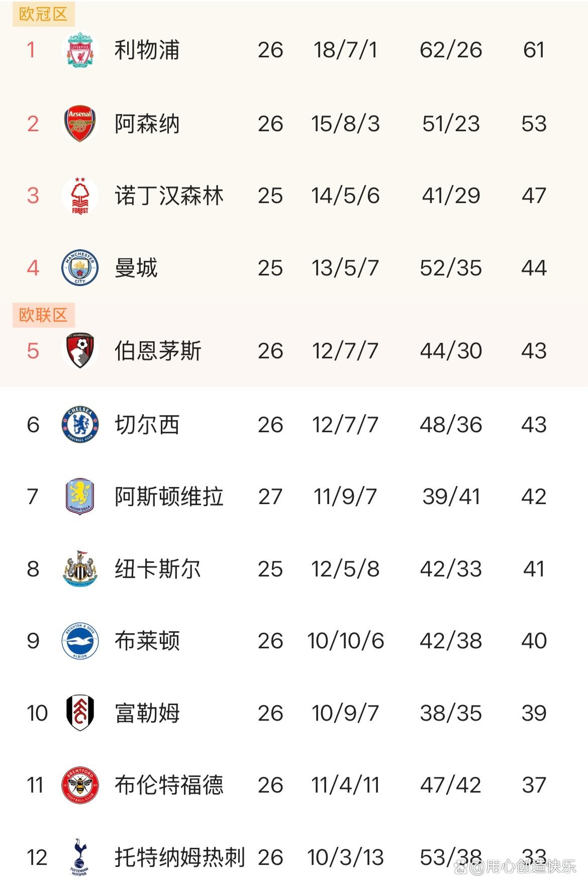This screenshot has height=887, width=588.
Task: Select the Chelsea club badge
Action: click(80, 425)
